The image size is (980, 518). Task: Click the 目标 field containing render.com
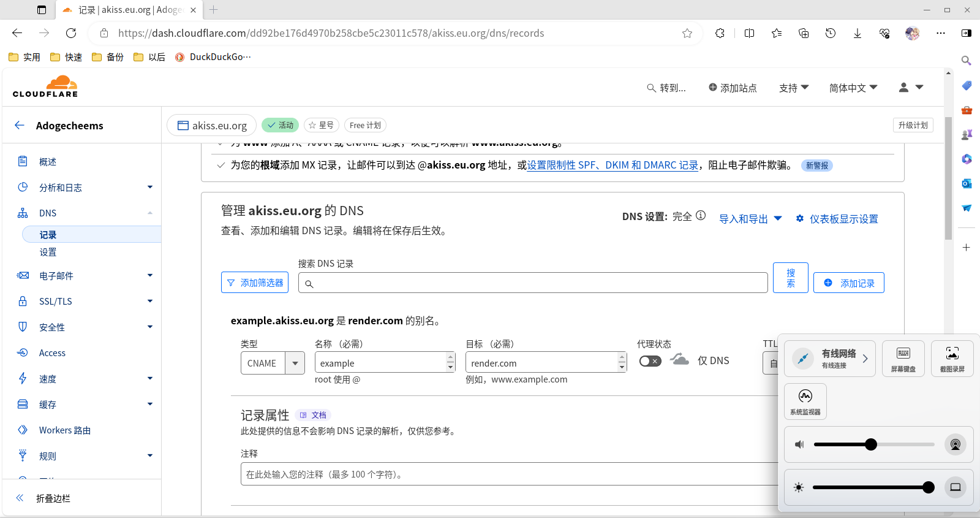[x=546, y=362]
